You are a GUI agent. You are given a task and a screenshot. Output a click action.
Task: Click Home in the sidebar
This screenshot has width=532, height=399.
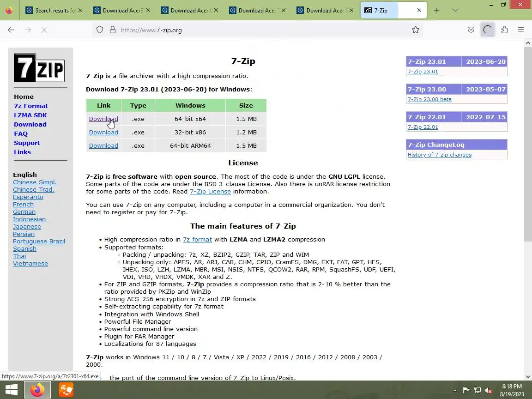pos(24,97)
